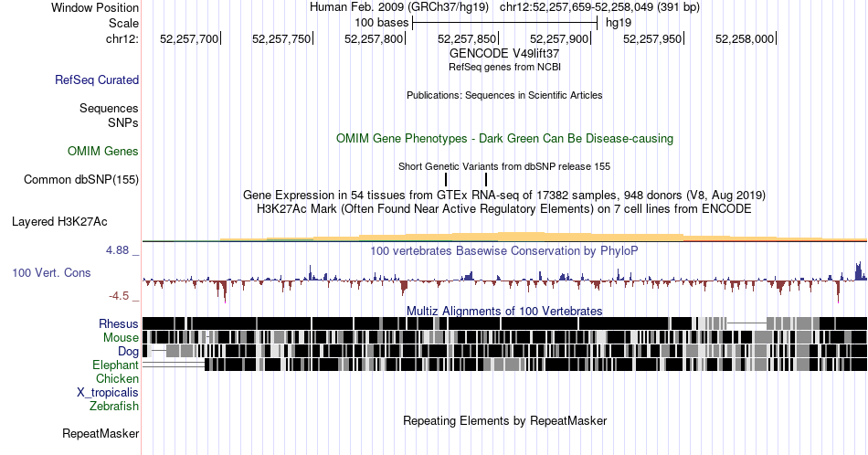Screen dimensions: 868x455
Task: Click the Rhesus alignment bar
Action: click(505, 323)
